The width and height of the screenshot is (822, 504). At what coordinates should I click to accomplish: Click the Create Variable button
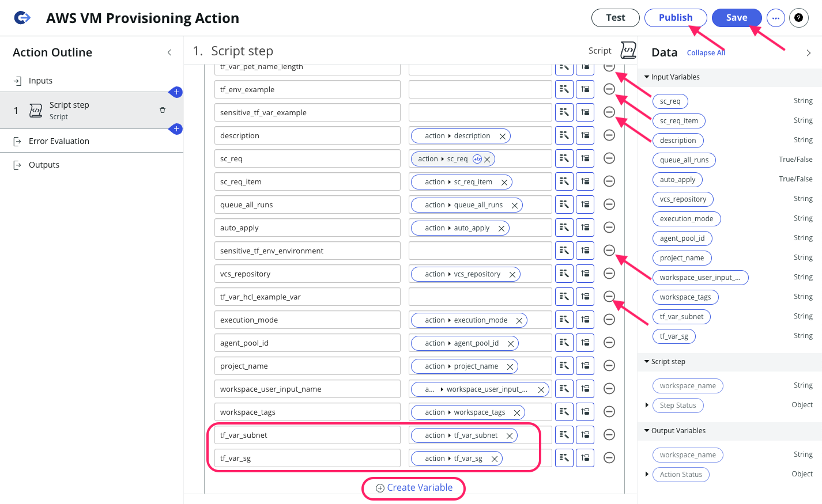coord(413,487)
